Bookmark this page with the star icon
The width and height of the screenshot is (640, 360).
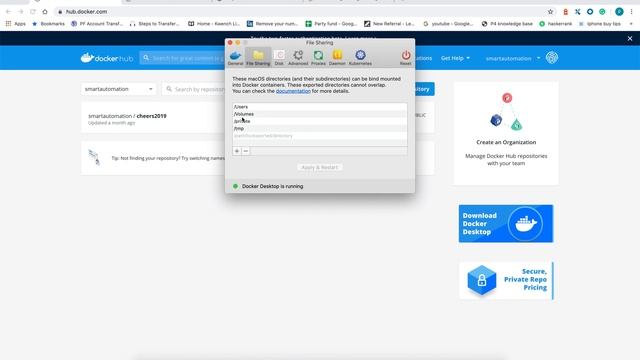550,12
